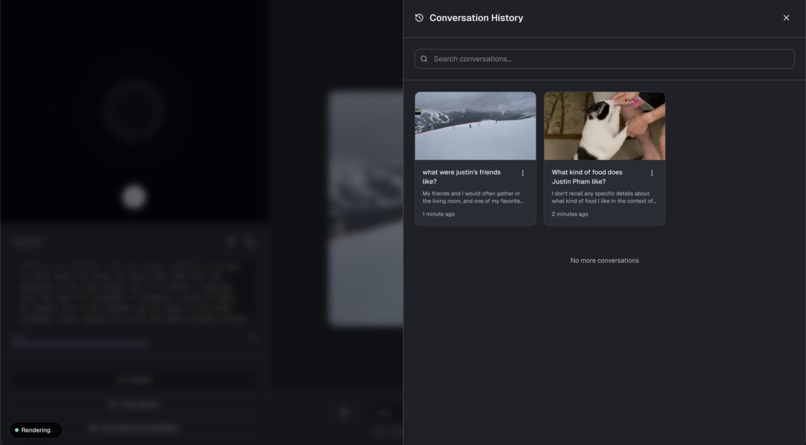Click the Conversation History heading
Screen dimensions: 806x445
tap(476, 18)
